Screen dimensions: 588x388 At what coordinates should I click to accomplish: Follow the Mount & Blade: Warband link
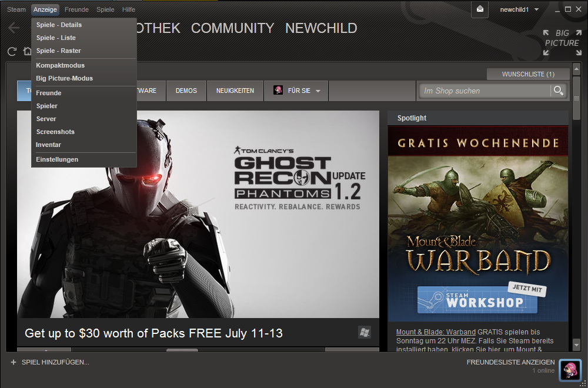436,332
